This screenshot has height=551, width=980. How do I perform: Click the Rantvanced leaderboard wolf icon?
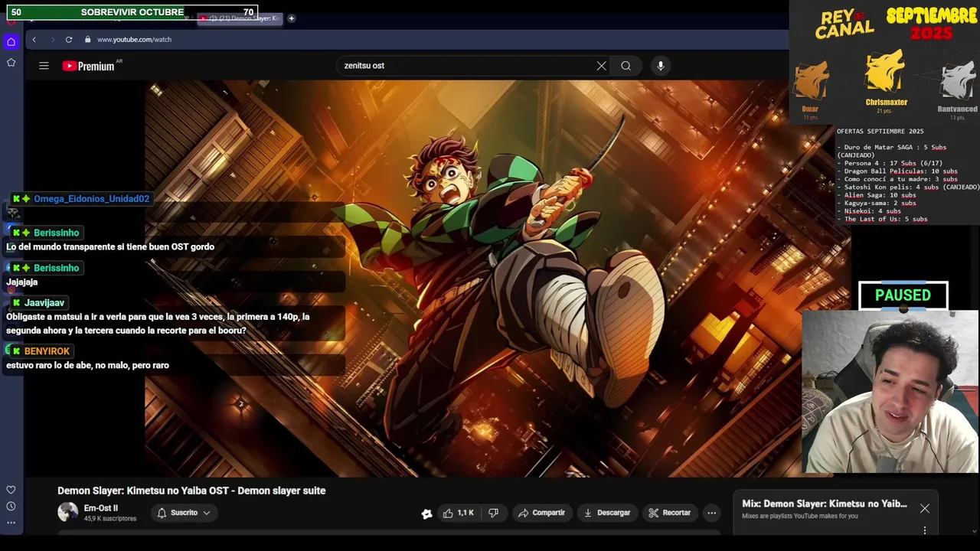tap(957, 80)
